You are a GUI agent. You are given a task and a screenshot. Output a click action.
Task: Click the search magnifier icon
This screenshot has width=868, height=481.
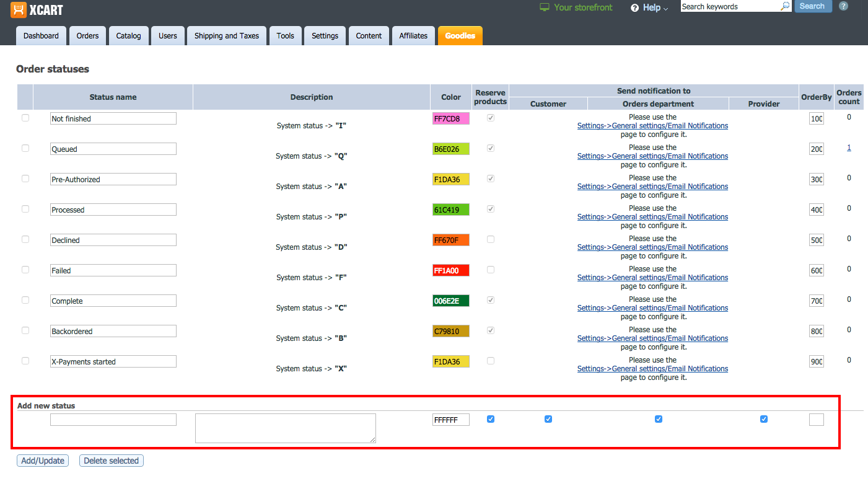click(785, 6)
